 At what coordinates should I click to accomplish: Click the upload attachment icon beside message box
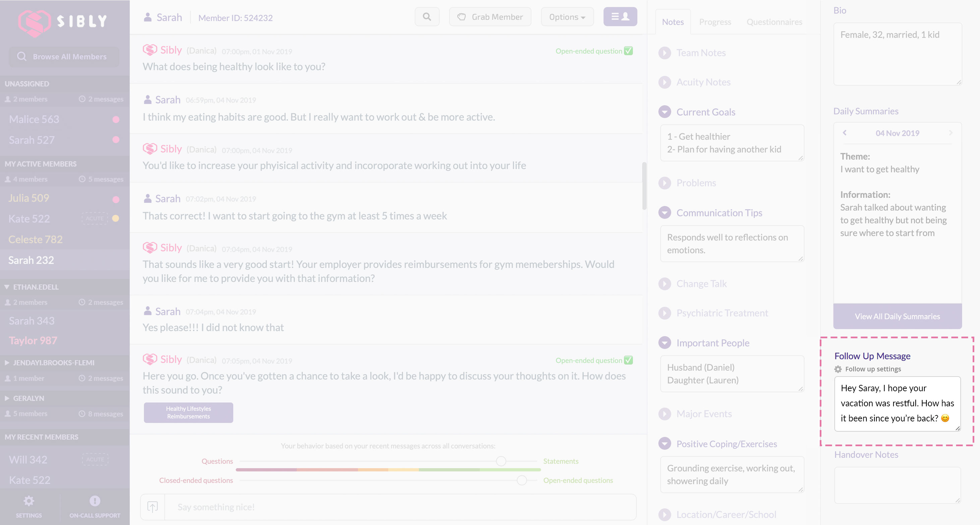(153, 507)
